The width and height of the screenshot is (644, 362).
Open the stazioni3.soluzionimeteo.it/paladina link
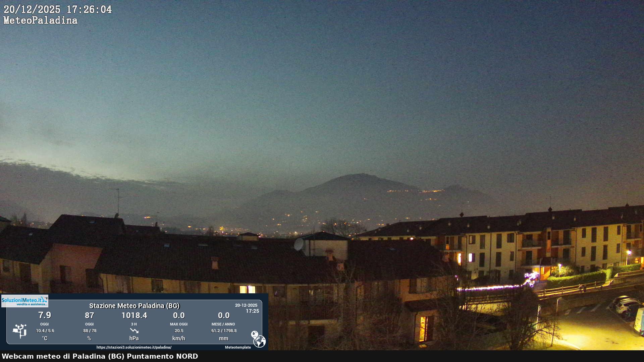pyautogui.click(x=134, y=348)
